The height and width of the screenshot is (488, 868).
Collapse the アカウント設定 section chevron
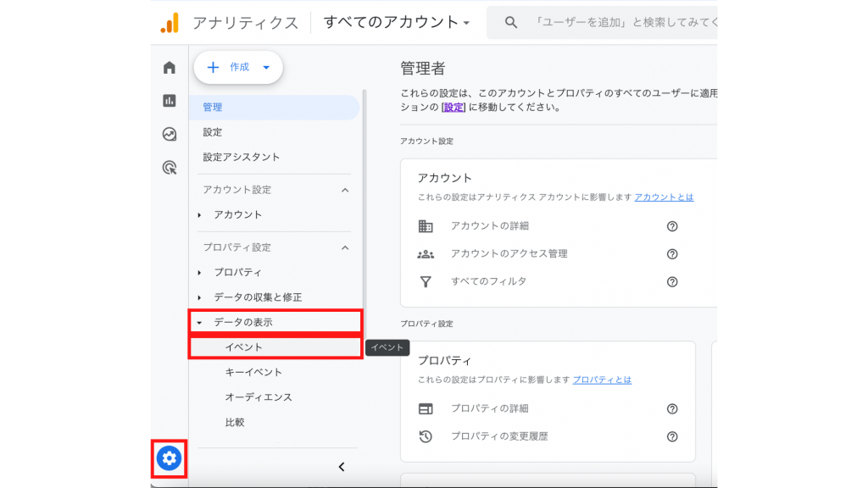pos(345,191)
